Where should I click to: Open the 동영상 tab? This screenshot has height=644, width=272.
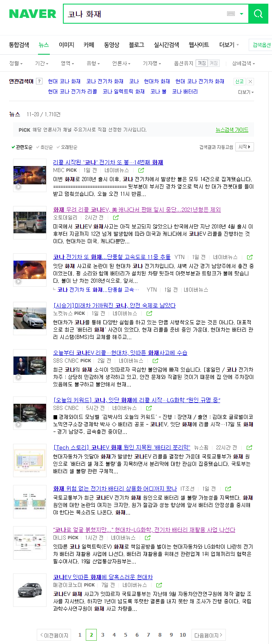pos(111,45)
